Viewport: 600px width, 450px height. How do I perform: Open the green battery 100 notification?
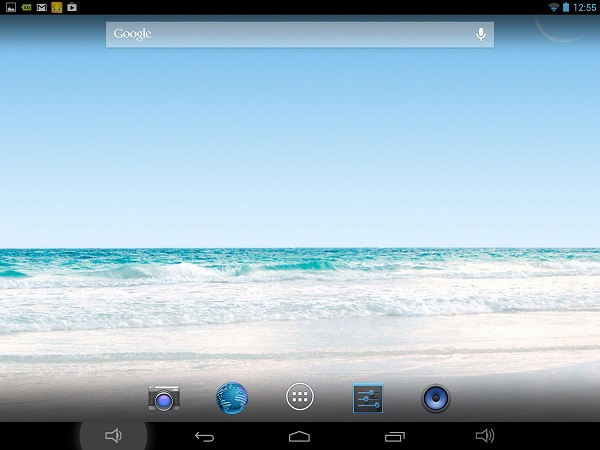click(x=26, y=7)
